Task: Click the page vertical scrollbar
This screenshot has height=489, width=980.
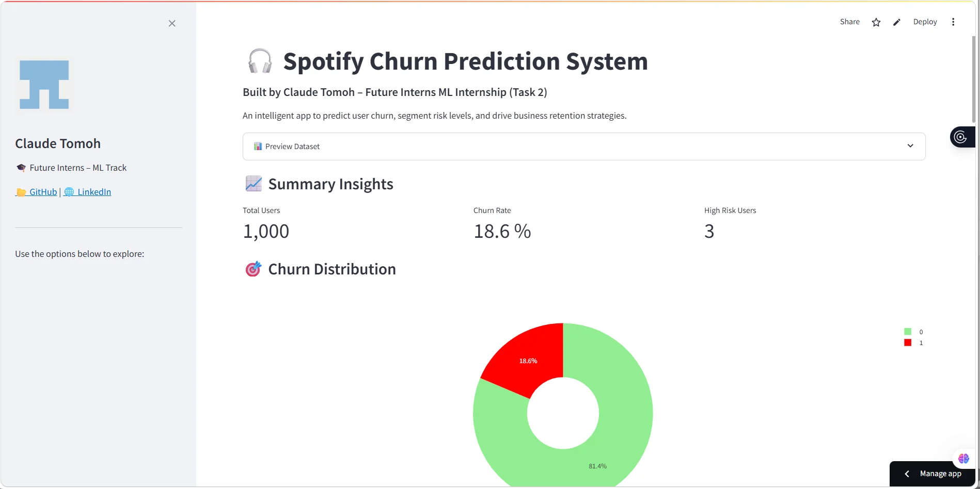Action: tap(974, 79)
